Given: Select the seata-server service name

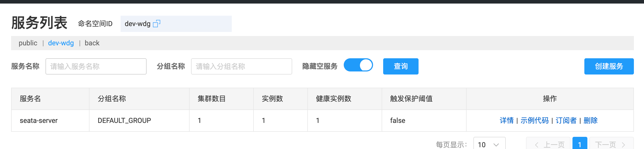Looking at the screenshot, I should [x=39, y=120].
